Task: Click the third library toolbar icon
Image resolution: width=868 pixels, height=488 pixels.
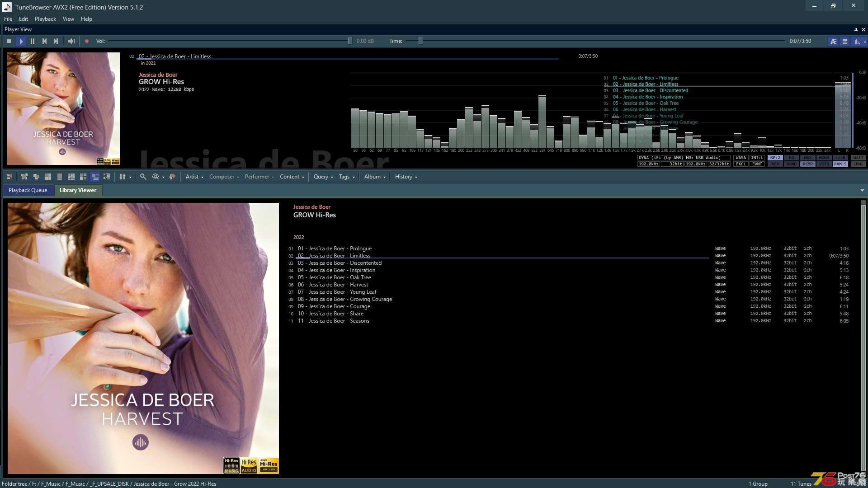Action: coord(36,177)
